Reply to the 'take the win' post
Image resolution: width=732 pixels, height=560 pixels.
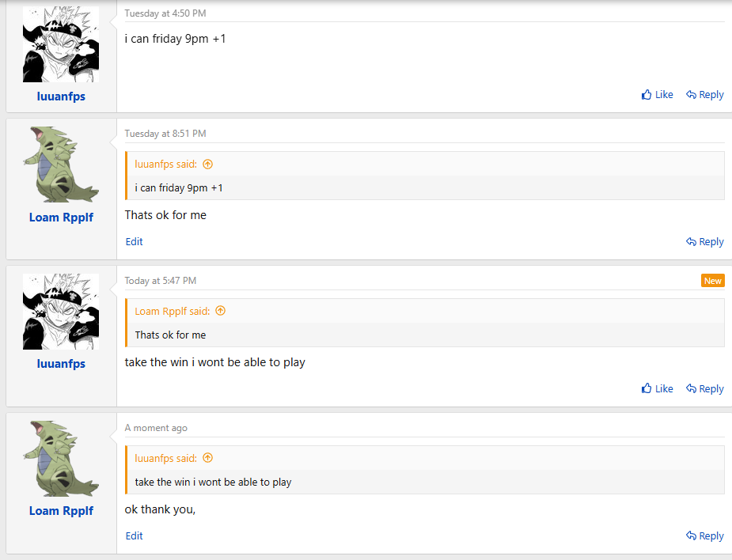704,389
